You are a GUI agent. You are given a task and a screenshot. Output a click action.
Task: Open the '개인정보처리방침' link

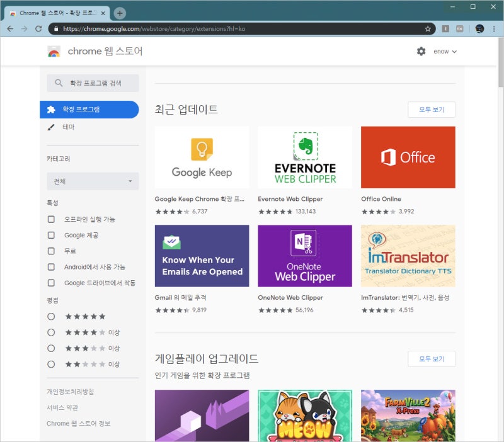coord(70,392)
